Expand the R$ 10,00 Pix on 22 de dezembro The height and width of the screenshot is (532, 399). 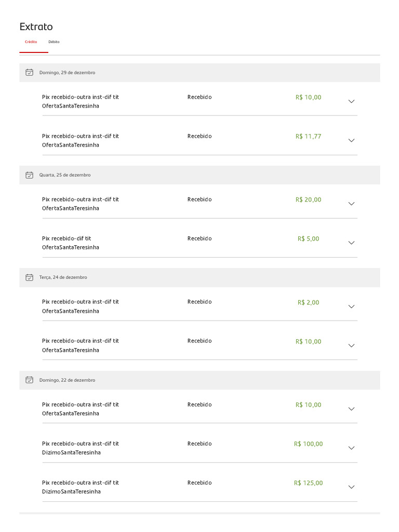coord(351,409)
